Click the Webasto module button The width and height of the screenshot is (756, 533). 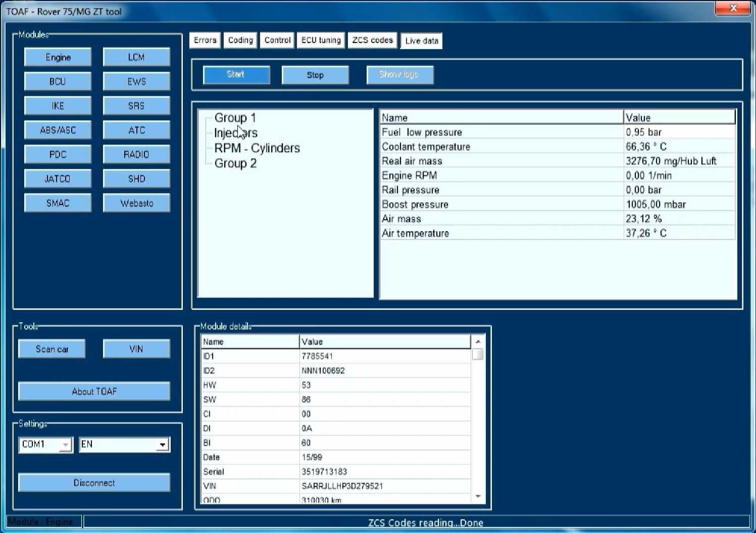pyautogui.click(x=136, y=203)
